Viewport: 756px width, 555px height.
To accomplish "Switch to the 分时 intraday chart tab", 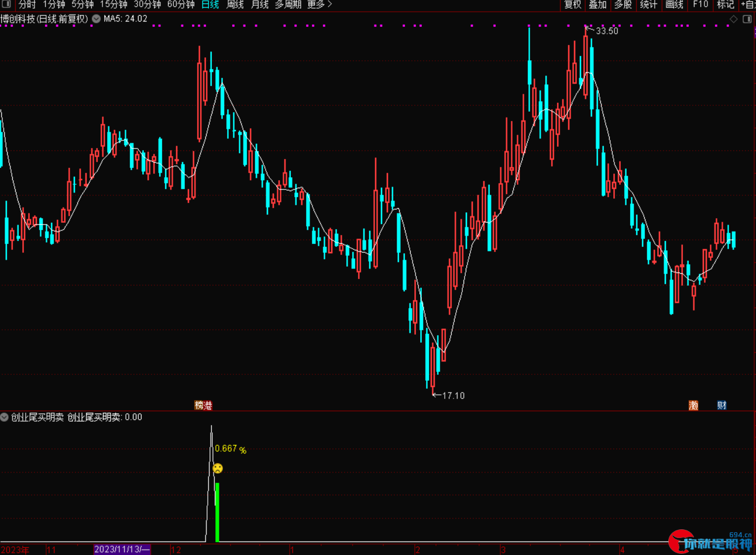I will click(x=27, y=5).
